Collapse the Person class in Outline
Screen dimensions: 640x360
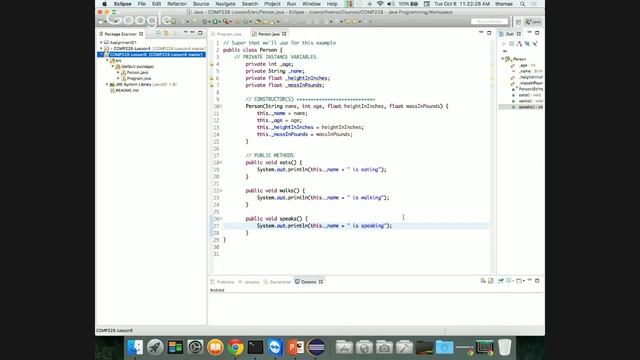503,59
